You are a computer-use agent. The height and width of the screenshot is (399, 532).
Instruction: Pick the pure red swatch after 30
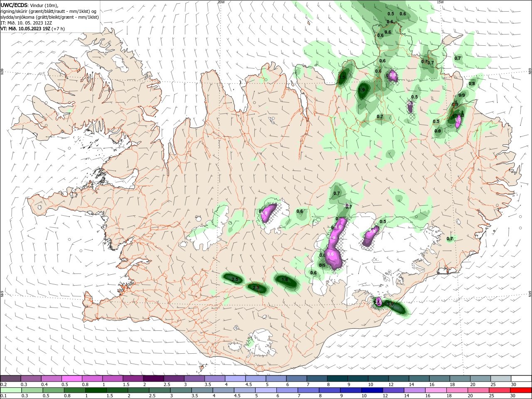(x=521, y=390)
